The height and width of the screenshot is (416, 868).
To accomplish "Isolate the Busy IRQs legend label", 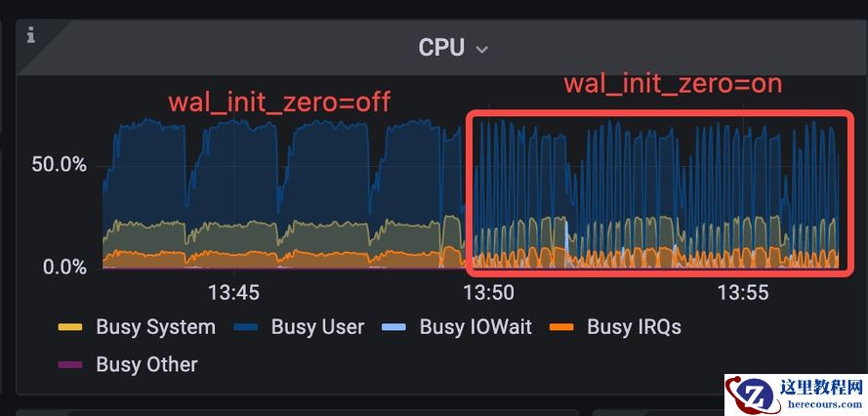I will (634, 327).
